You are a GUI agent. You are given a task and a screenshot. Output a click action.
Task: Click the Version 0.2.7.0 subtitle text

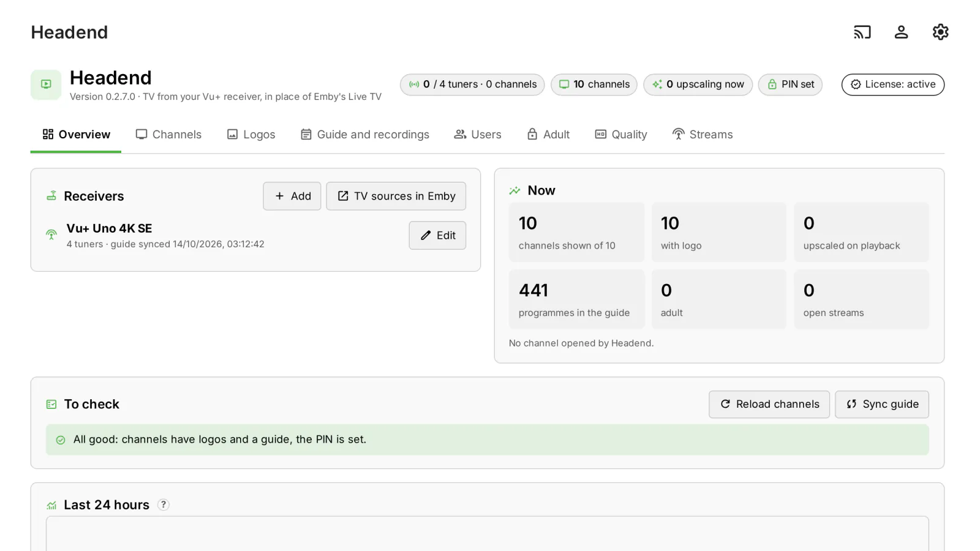225,97
